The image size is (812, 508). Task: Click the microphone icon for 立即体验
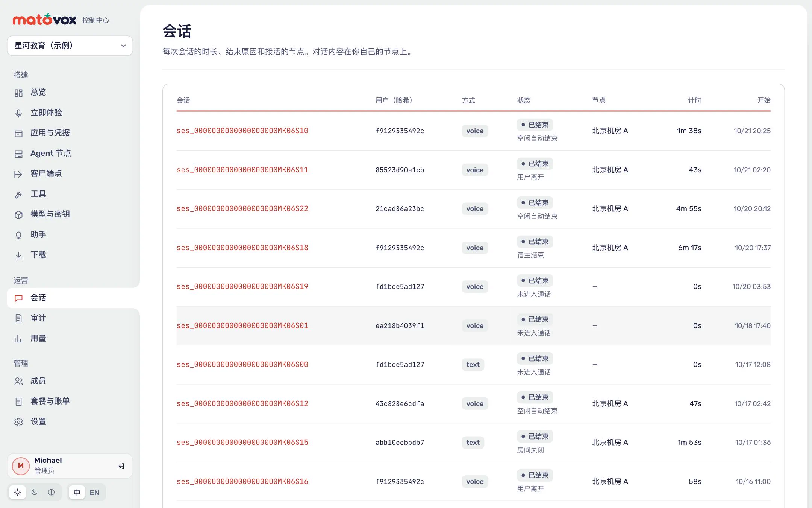(18, 113)
